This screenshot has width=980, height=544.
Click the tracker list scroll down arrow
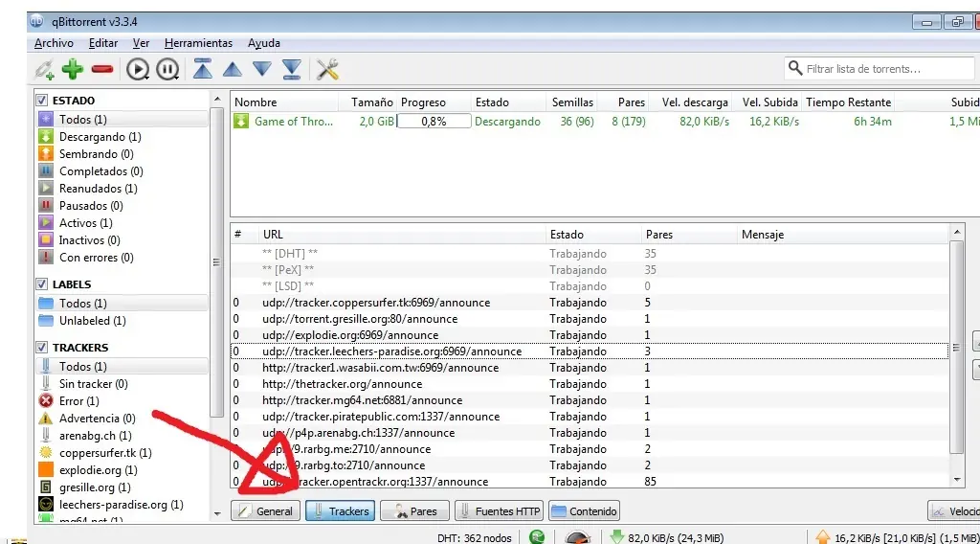957,480
